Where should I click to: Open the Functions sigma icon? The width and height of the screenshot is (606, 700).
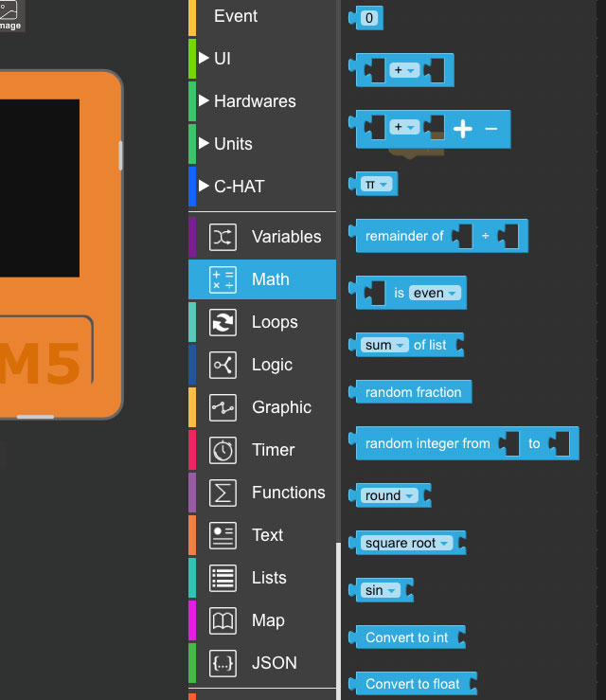223,493
